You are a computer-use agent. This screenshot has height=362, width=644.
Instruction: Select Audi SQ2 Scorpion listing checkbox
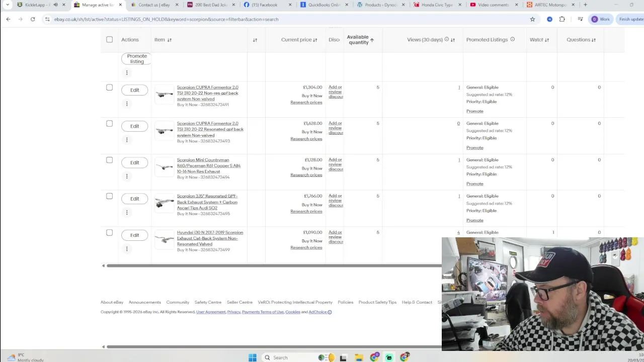(109, 196)
